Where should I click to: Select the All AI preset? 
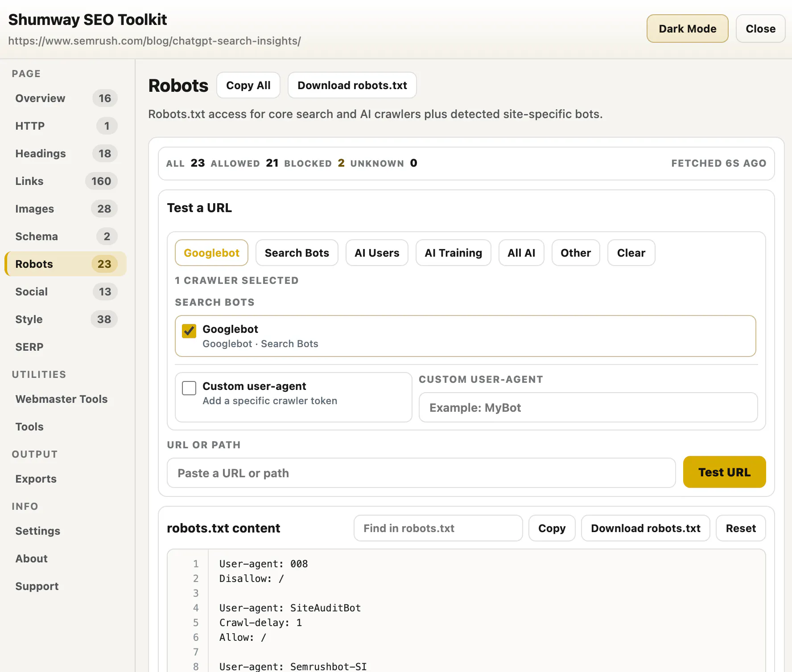pos(521,253)
